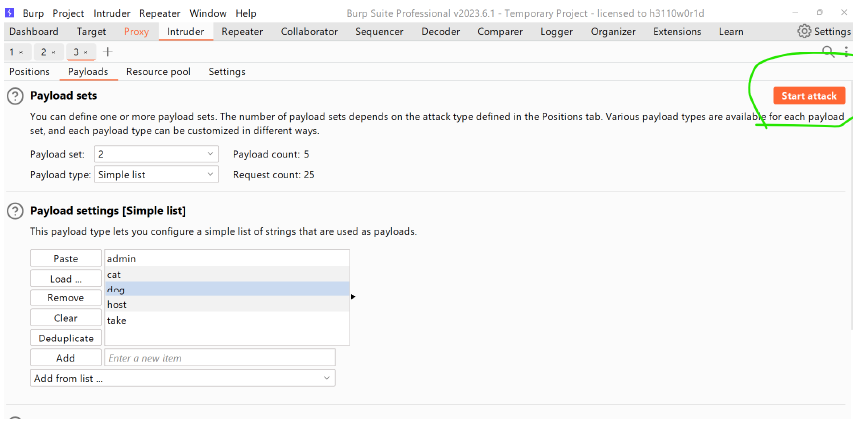Select the Payloads sub-tab
The height and width of the screenshot is (423, 857).
(x=88, y=72)
